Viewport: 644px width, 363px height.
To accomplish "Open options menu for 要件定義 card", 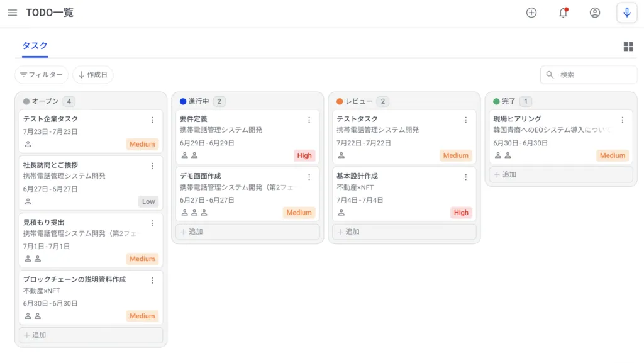I will pyautogui.click(x=309, y=120).
